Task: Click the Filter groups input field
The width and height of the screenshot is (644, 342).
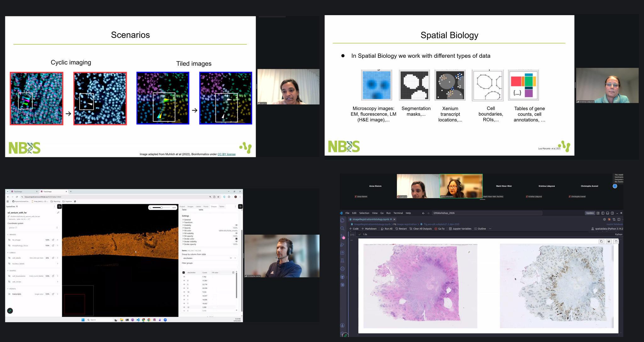Action: click(x=209, y=267)
